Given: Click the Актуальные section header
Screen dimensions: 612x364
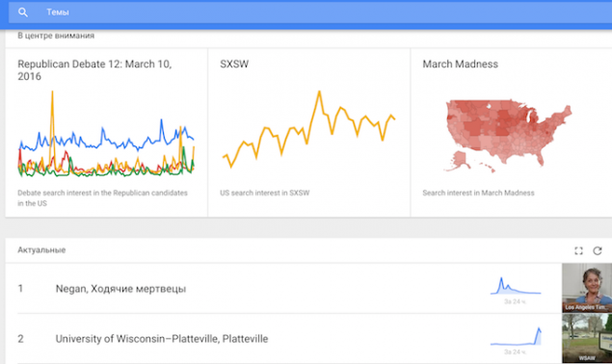Looking at the screenshot, I should tap(41, 250).
